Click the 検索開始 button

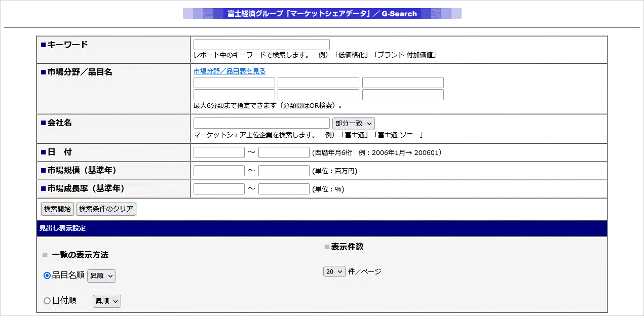[57, 209]
